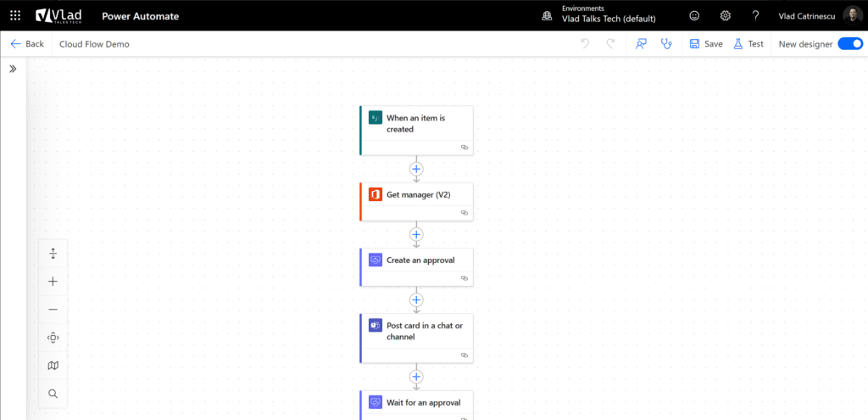Click connection link icon on trigger card

point(465,148)
